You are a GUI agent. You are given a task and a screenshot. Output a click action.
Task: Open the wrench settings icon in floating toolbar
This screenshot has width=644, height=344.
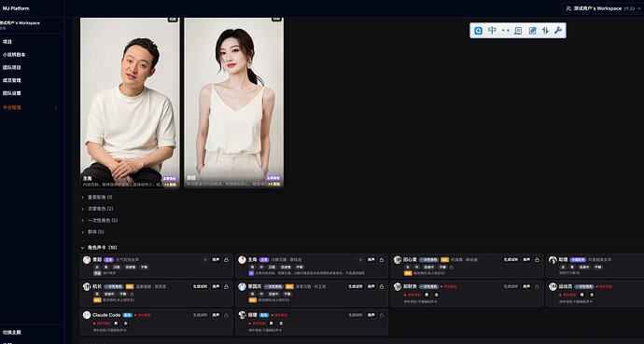click(x=558, y=31)
